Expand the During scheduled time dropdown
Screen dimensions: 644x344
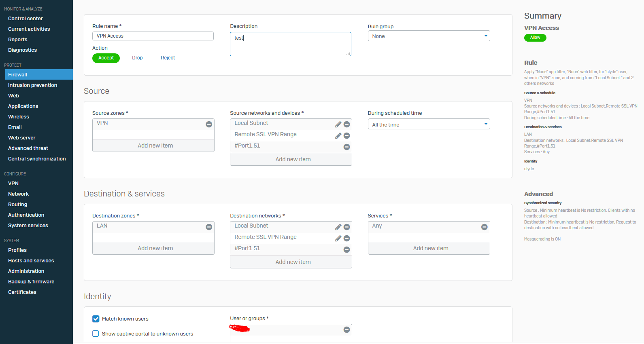[x=429, y=124]
